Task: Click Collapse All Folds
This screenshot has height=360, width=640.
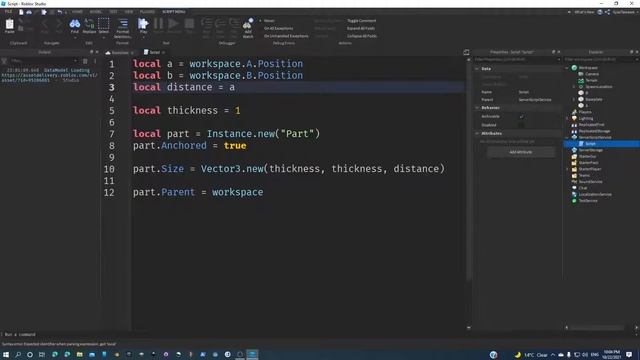Action: (362, 36)
